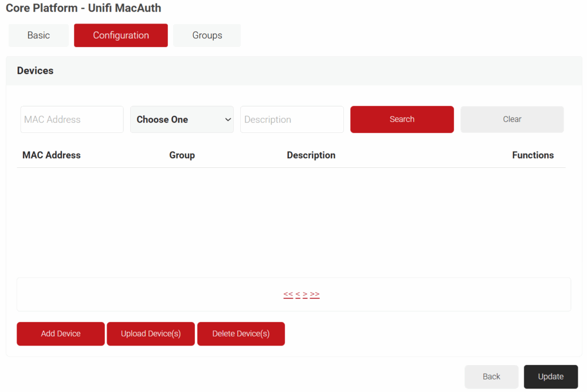Click Add Device to register a device
The height and width of the screenshot is (392, 587).
[60, 334]
